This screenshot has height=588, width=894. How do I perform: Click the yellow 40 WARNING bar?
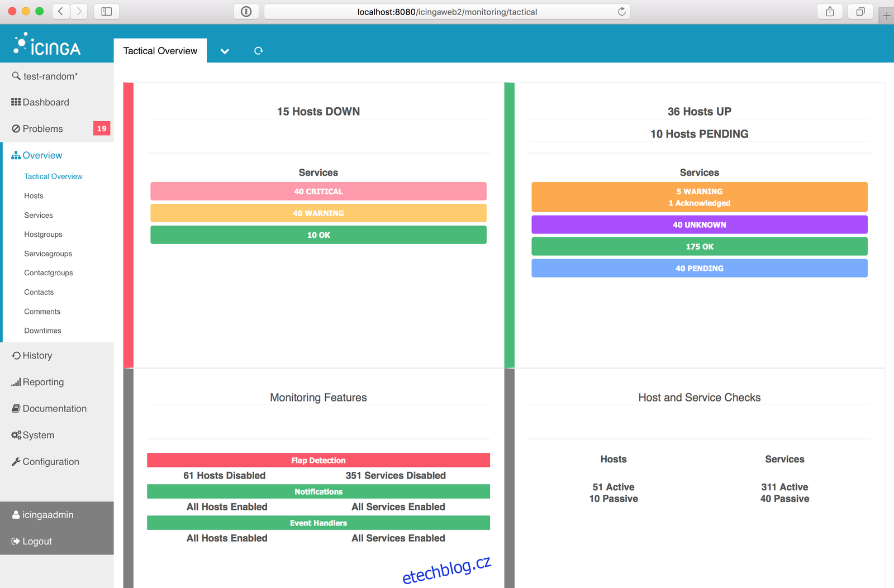(x=318, y=213)
